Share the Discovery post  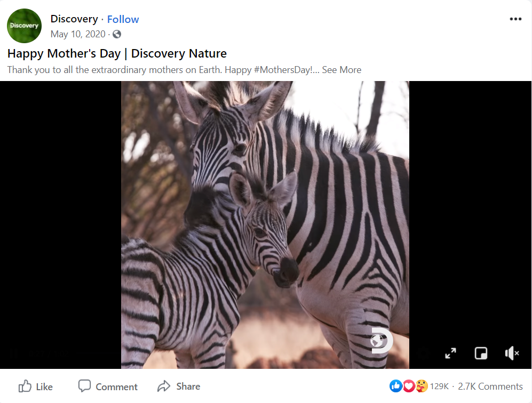pyautogui.click(x=179, y=386)
